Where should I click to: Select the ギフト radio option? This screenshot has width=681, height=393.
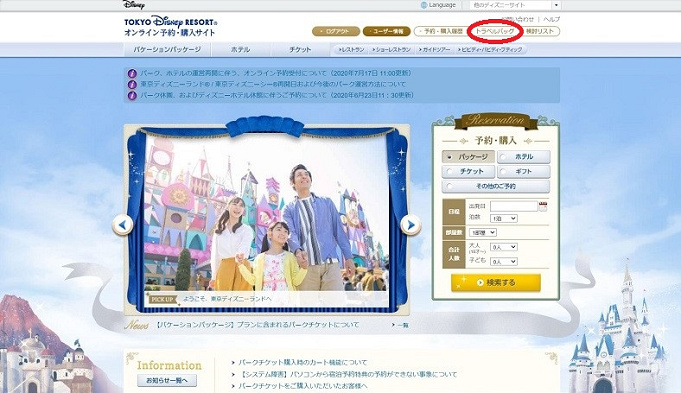[524, 172]
